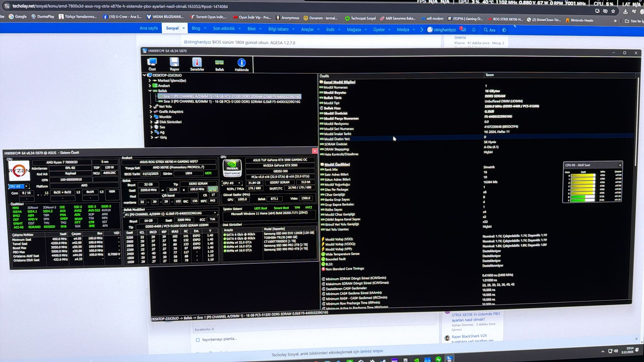Click the Ryzen logo in CPU section
Screen dimensions: 644x362
point(19,171)
